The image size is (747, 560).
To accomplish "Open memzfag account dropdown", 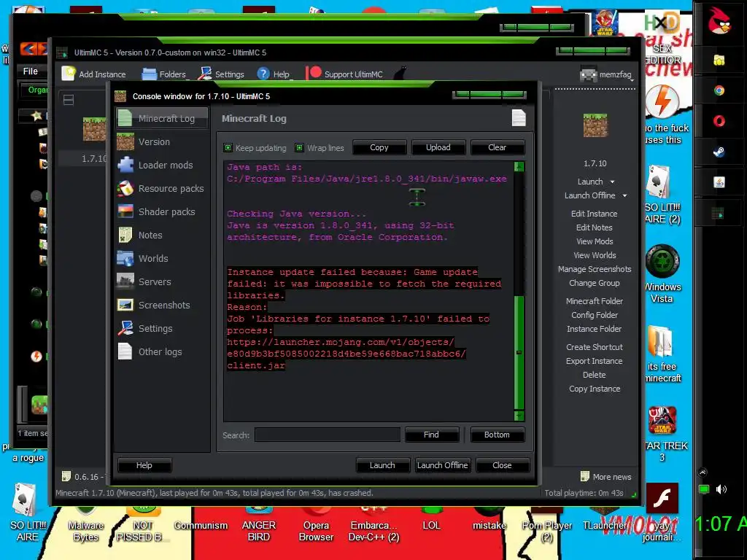I will tap(607, 74).
